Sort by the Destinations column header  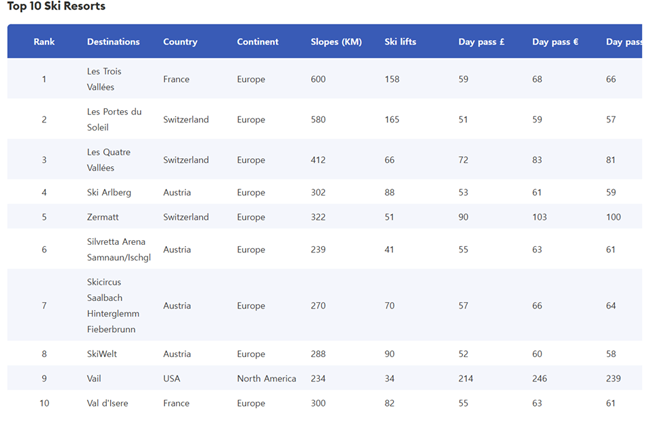click(x=113, y=42)
